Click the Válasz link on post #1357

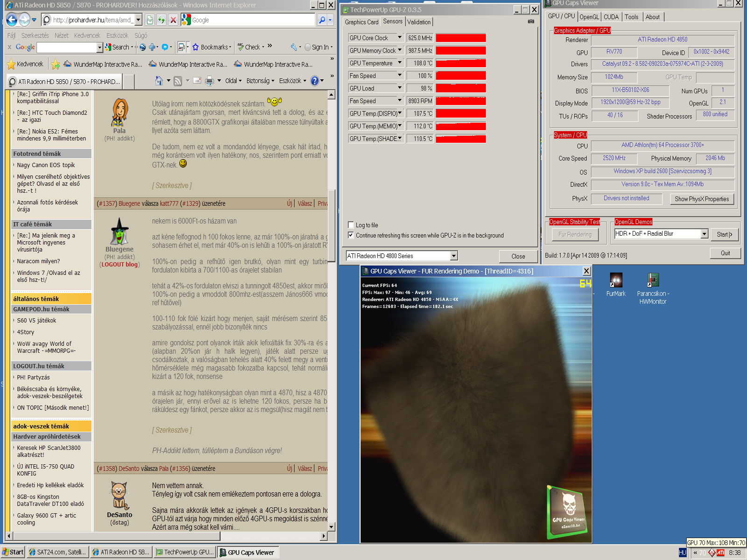305,203
